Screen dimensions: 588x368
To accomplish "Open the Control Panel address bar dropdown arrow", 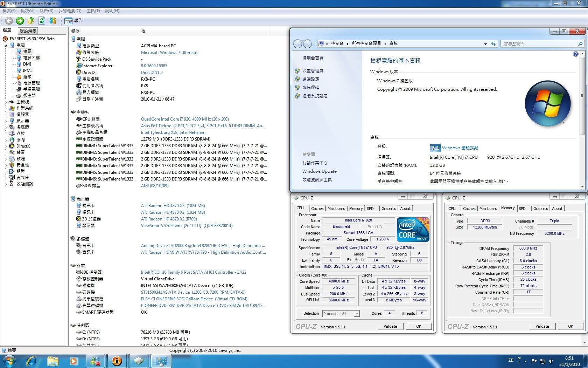I will coord(485,44).
